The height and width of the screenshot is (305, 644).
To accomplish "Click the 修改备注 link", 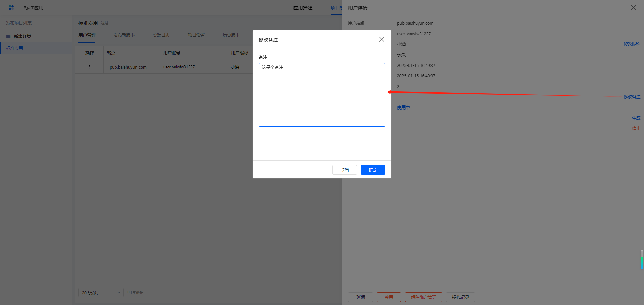I will click(632, 97).
